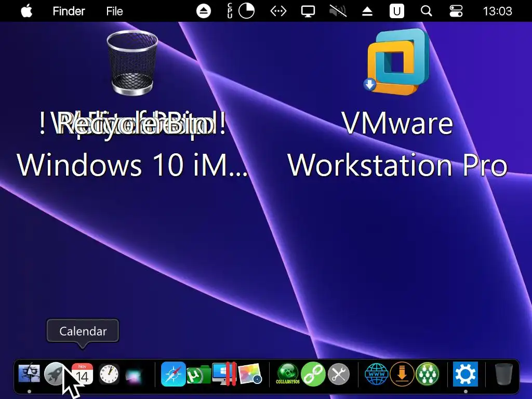Open the display monitor menu bar icon
This screenshot has height=399, width=532.
click(308, 11)
